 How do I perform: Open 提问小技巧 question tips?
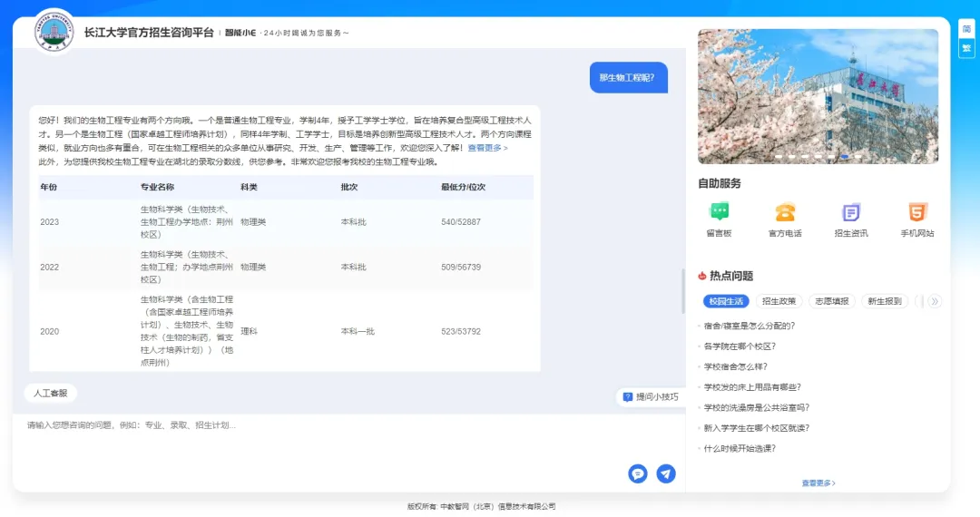[651, 396]
